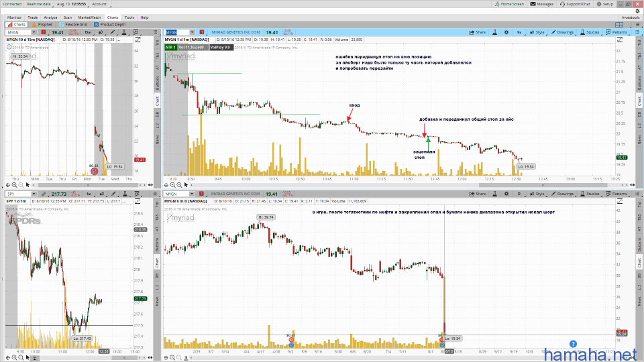Open the 1m timeframe dropdown in 1m MYGN chart
Screen dimensions: 644x362
[x=519, y=32]
